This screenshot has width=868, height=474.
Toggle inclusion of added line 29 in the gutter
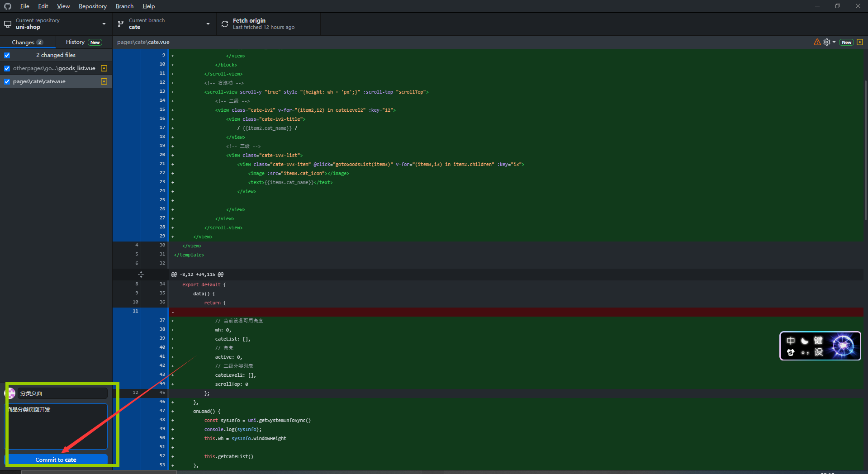click(x=140, y=236)
